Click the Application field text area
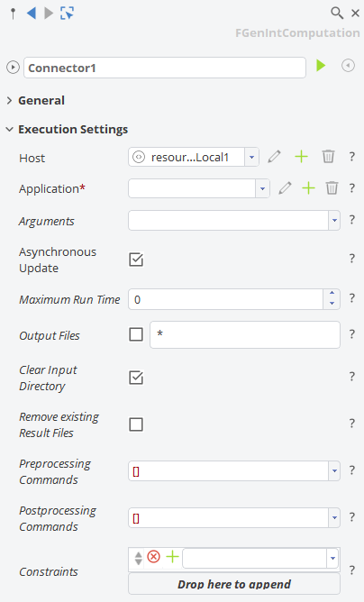The image size is (364, 602). click(192, 188)
